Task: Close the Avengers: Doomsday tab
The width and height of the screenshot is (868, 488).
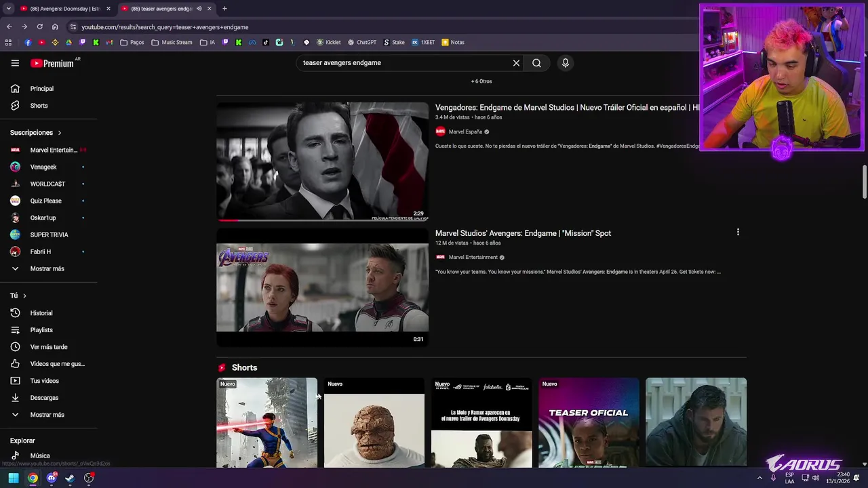Action: tap(108, 9)
